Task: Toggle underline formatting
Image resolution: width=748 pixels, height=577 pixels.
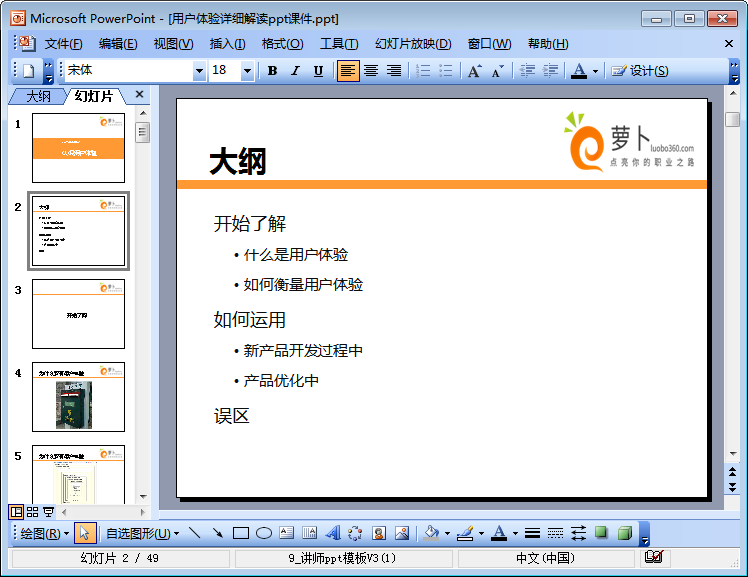Action: (318, 71)
